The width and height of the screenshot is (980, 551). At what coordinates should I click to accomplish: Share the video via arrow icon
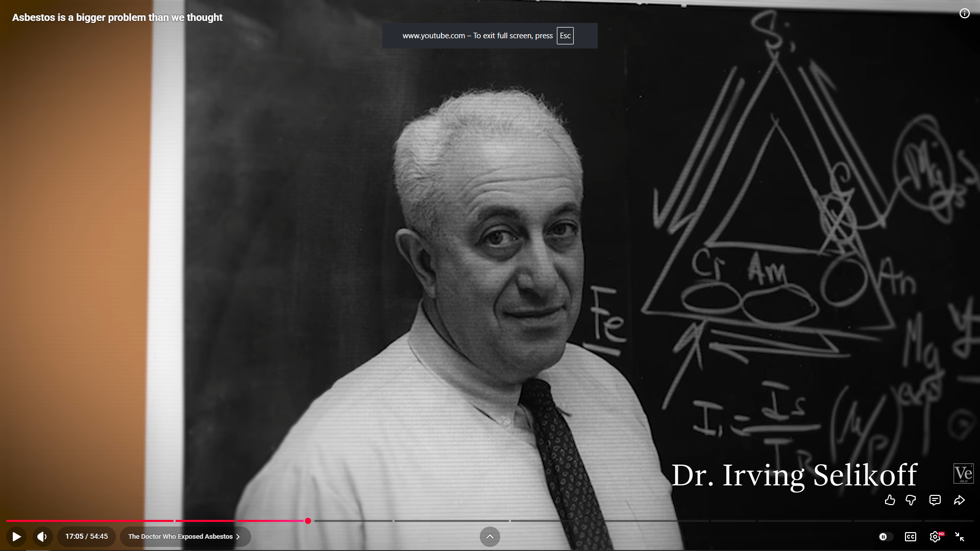point(959,500)
